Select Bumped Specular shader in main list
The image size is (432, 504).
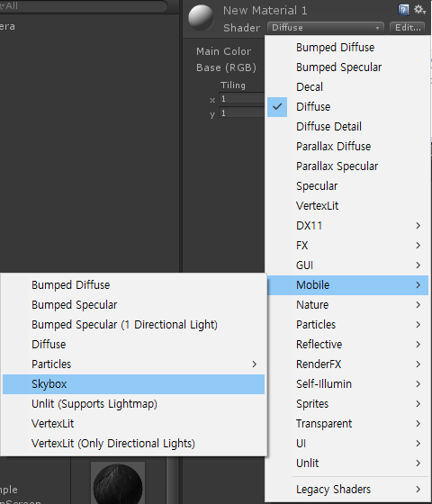coord(347,67)
